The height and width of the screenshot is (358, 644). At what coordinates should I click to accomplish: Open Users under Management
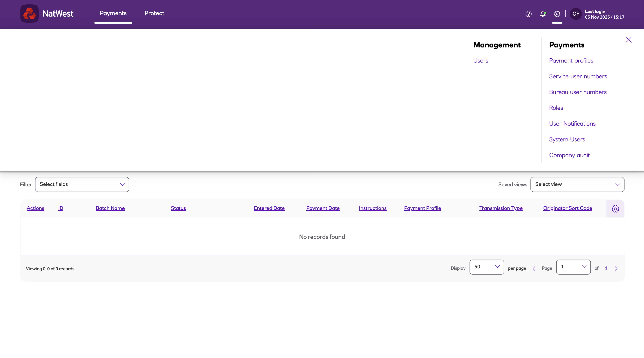click(x=480, y=60)
